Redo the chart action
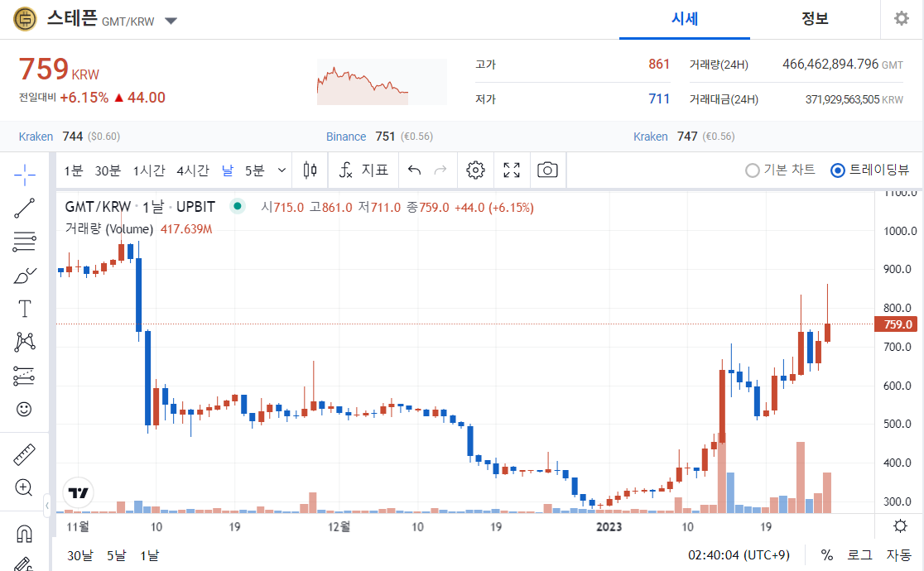The height and width of the screenshot is (571, 924). 440,170
